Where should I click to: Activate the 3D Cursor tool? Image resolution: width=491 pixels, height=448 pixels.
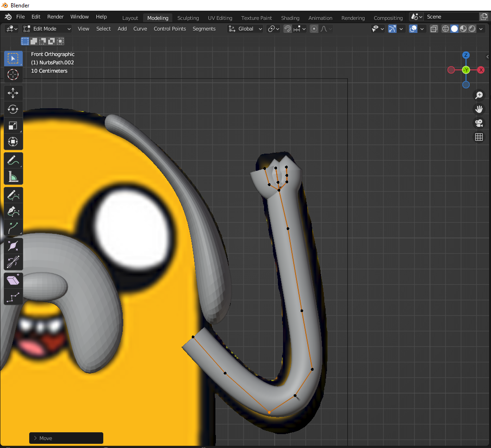tap(13, 75)
